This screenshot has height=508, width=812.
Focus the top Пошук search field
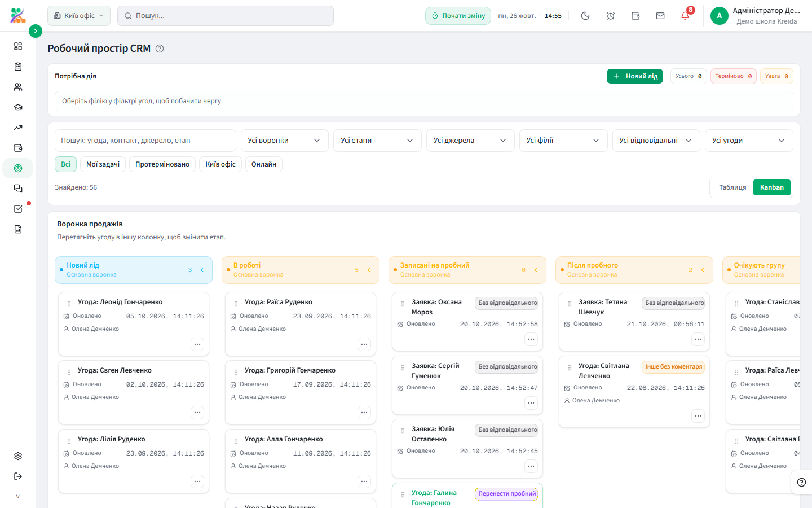click(226, 16)
